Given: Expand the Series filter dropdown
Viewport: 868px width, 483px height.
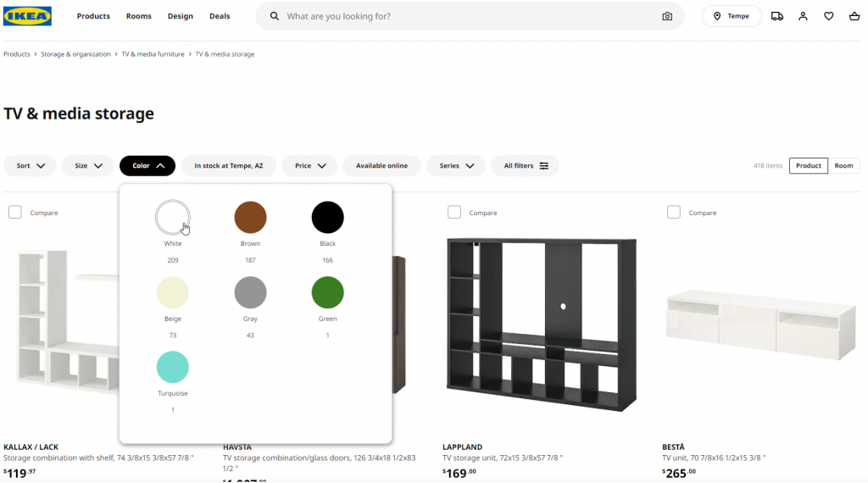Looking at the screenshot, I should click(x=456, y=166).
